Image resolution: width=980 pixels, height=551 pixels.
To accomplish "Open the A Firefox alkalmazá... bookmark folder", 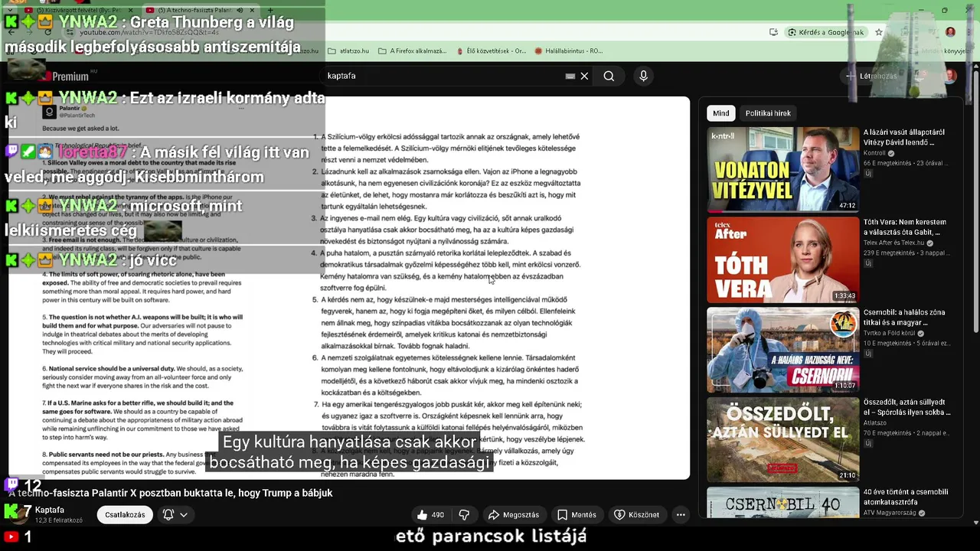I will tap(413, 51).
